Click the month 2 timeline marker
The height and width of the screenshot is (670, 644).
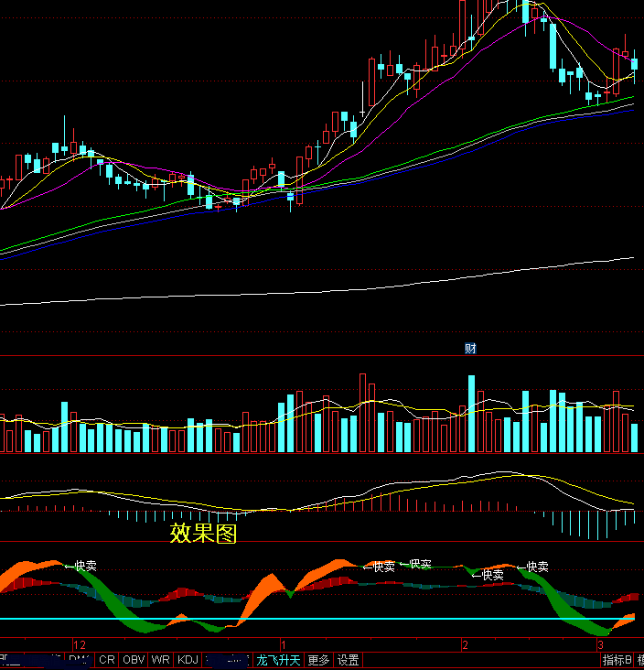point(465,644)
